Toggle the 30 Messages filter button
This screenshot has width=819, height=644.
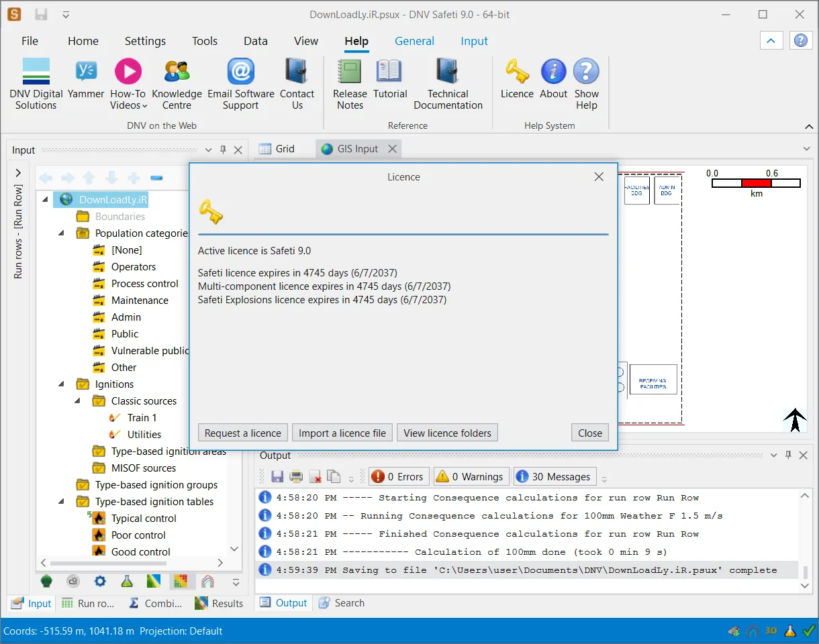point(555,477)
